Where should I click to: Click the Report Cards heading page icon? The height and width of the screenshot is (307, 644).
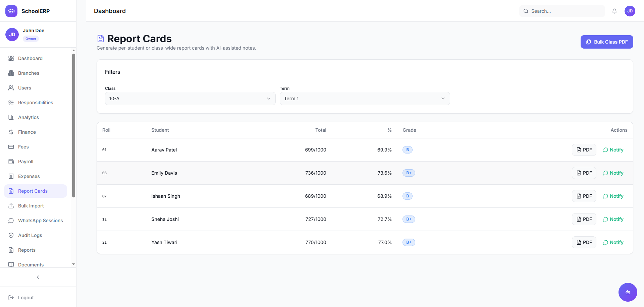click(x=101, y=39)
